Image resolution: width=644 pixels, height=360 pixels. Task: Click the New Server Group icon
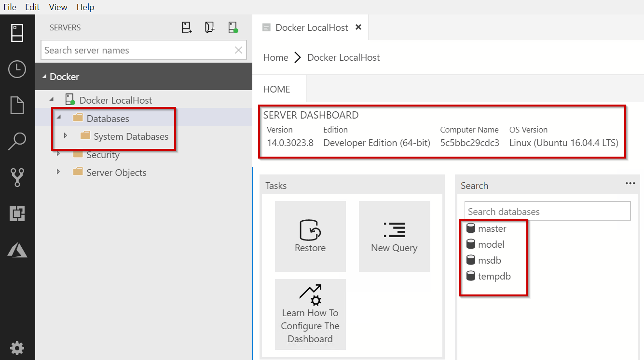click(x=210, y=28)
